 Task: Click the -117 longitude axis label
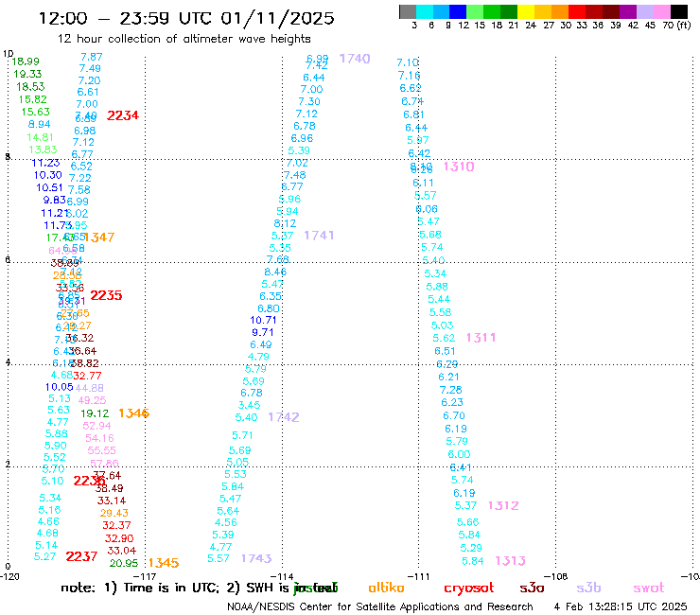pos(144,576)
